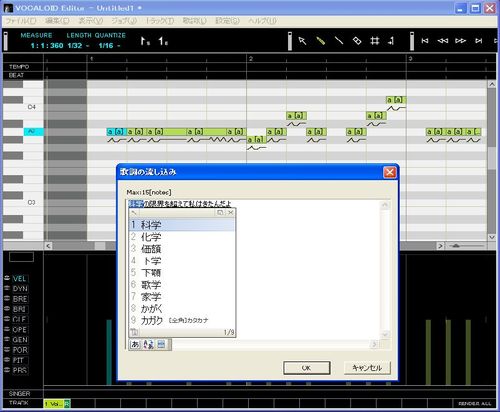Click the あ input mode icon
500x412 pixels.
click(x=135, y=344)
